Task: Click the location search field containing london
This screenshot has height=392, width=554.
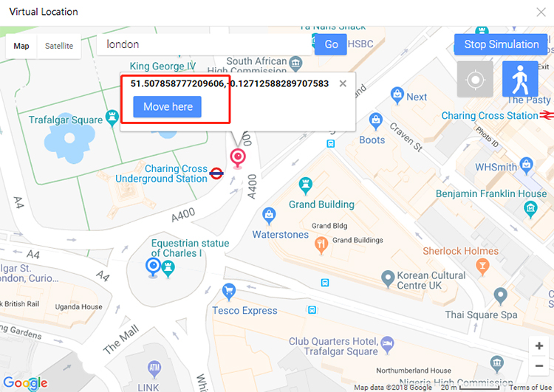Action: (x=204, y=44)
